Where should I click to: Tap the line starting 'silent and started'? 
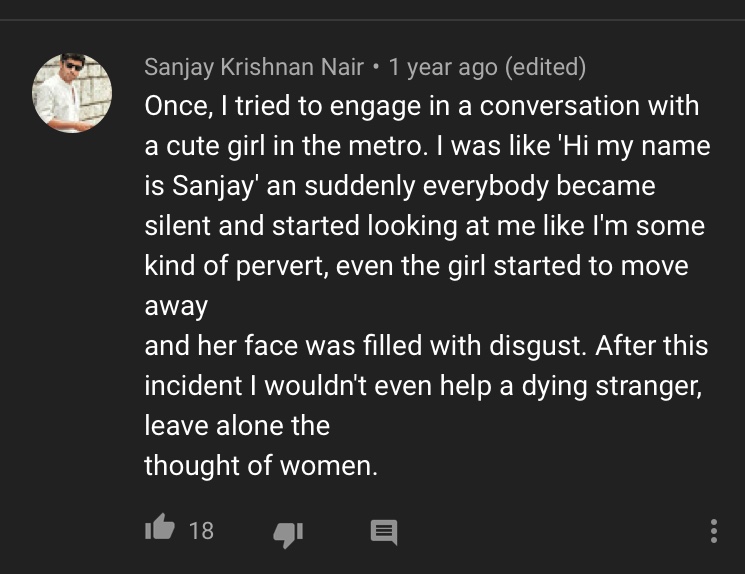(x=425, y=226)
